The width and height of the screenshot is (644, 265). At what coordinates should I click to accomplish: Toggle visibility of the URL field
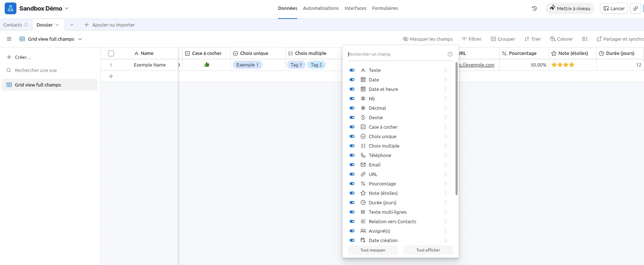tap(352, 174)
